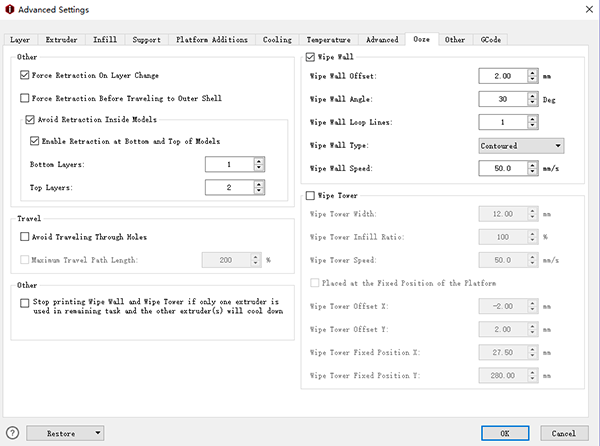This screenshot has width=600, height=446.
Task: Click the help question mark icon
Action: [x=12, y=433]
